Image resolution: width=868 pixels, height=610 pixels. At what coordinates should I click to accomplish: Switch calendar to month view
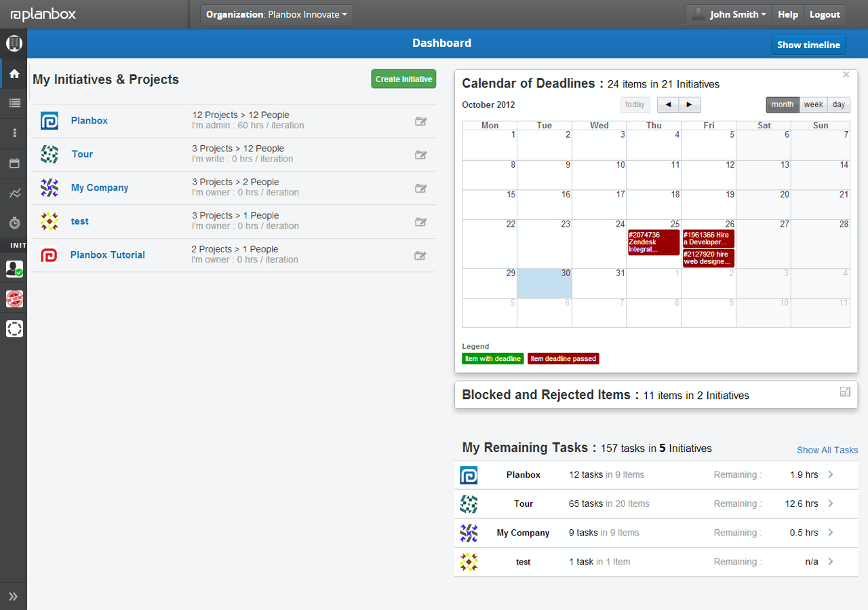point(782,104)
